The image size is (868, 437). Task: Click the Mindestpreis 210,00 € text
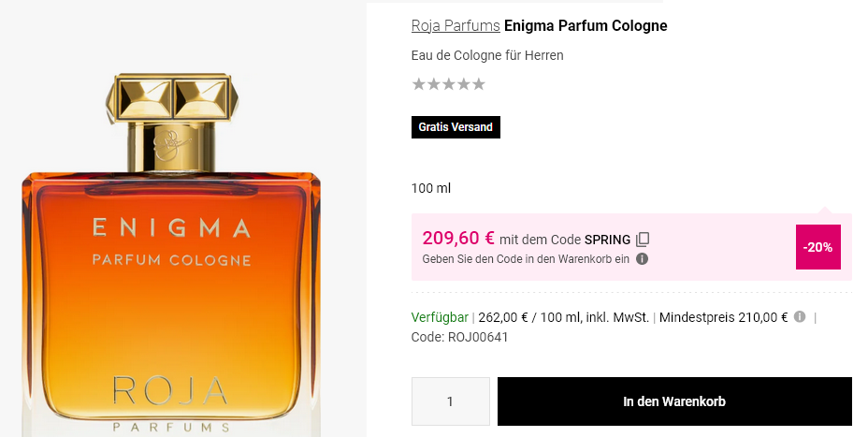point(723,317)
